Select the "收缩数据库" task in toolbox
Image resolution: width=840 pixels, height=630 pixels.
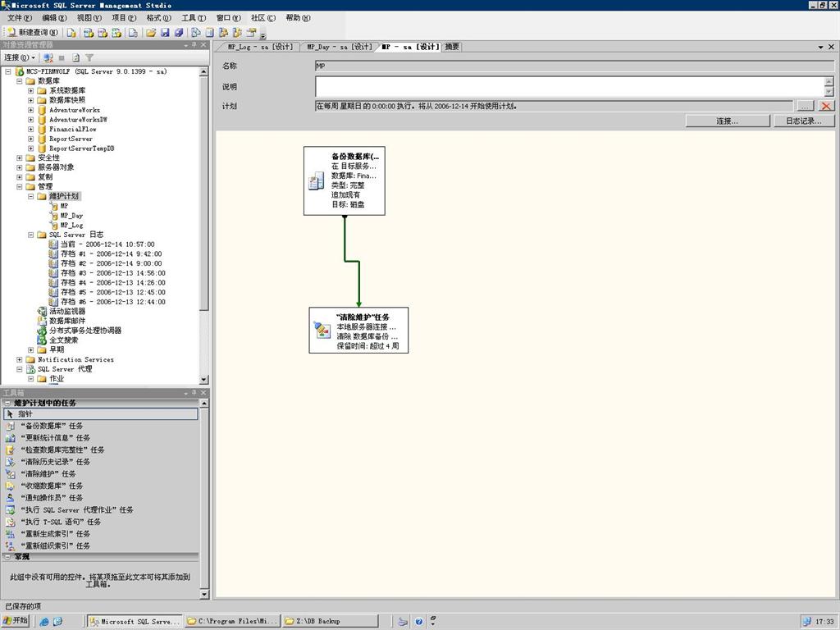(x=52, y=486)
